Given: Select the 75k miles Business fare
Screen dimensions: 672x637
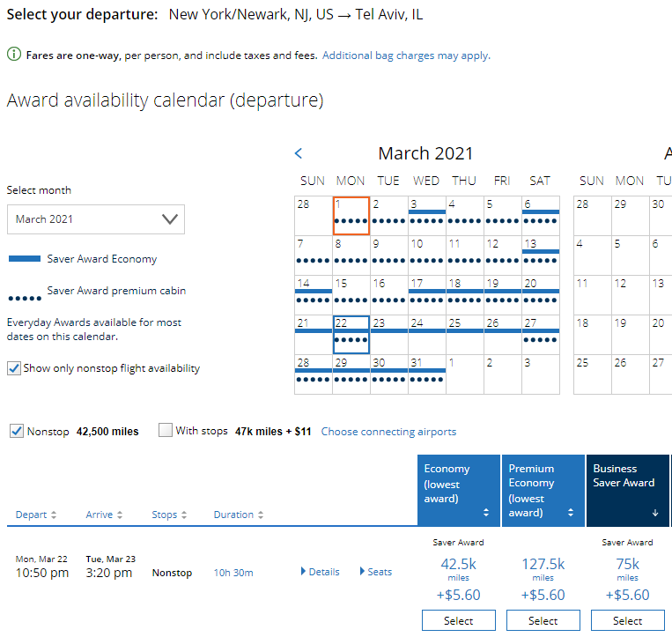Looking at the screenshot, I should 627,620.
